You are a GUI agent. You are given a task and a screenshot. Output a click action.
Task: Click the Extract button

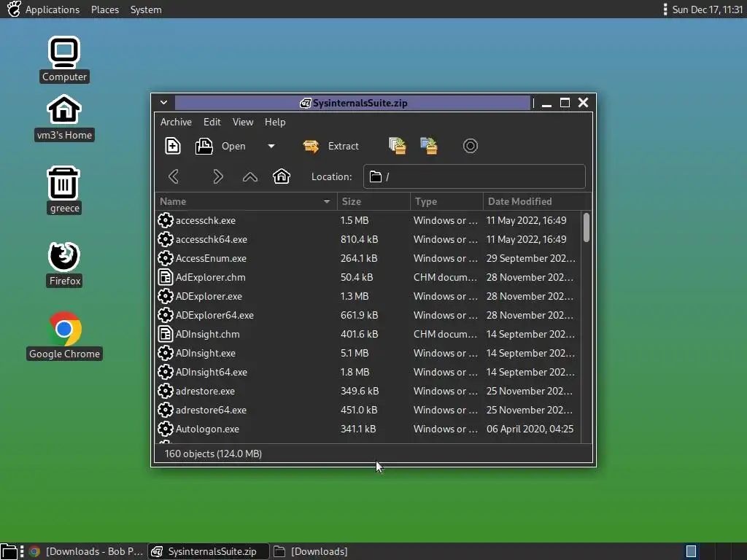tap(331, 146)
